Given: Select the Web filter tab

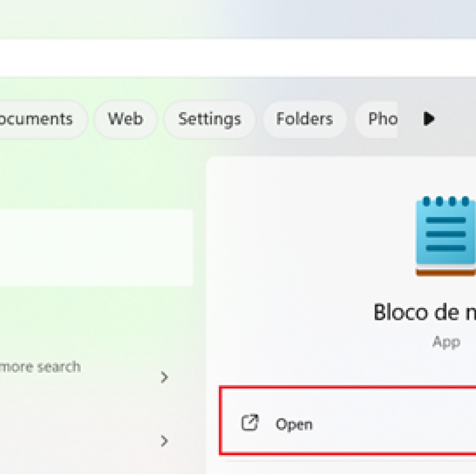Looking at the screenshot, I should pos(125,119).
